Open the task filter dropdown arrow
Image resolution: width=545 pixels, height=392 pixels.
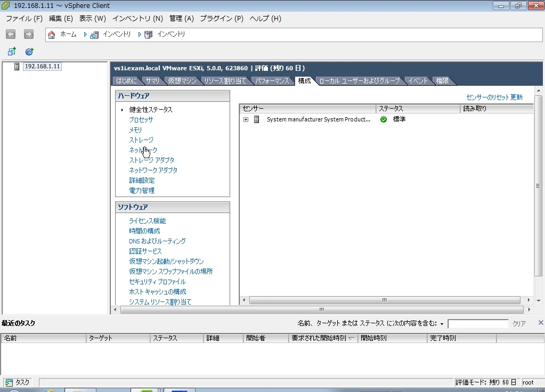tap(442, 324)
